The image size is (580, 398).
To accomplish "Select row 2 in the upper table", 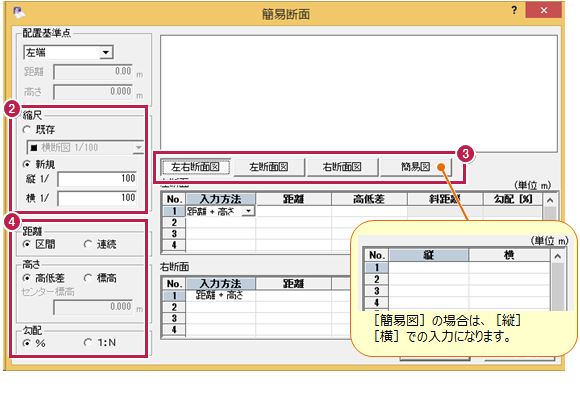I will 174,223.
